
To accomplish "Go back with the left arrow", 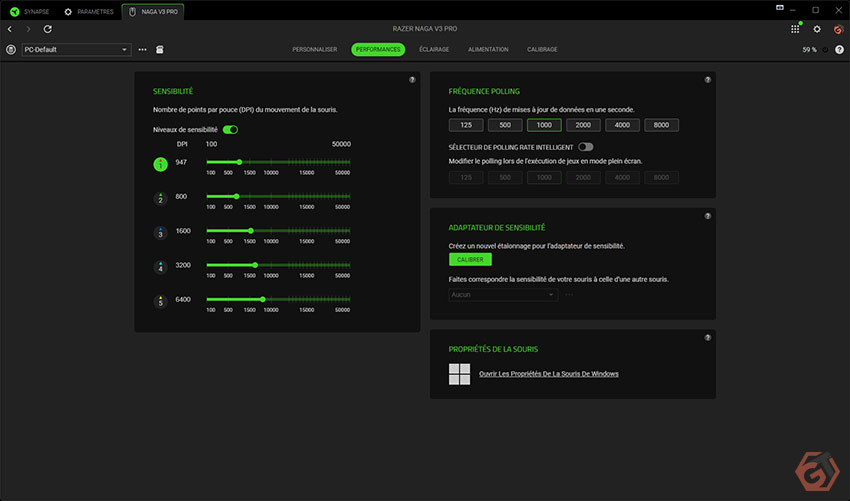I will pyautogui.click(x=10, y=29).
